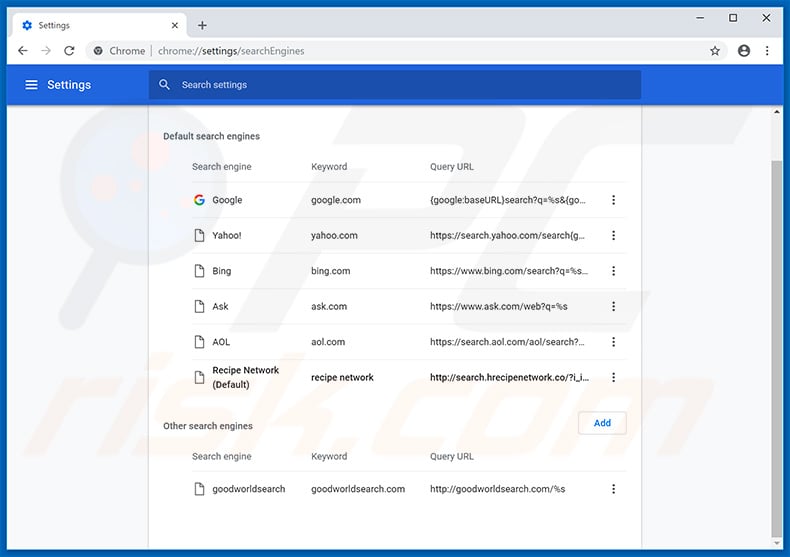The image size is (790, 557).
Task: Click the Bing page icon
Action: (200, 271)
